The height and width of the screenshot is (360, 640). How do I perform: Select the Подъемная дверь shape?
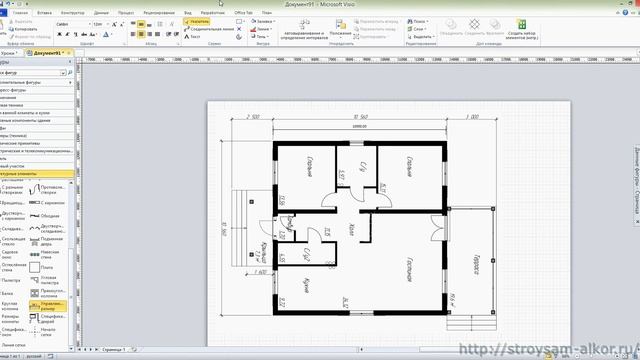pyautogui.click(x=47, y=241)
